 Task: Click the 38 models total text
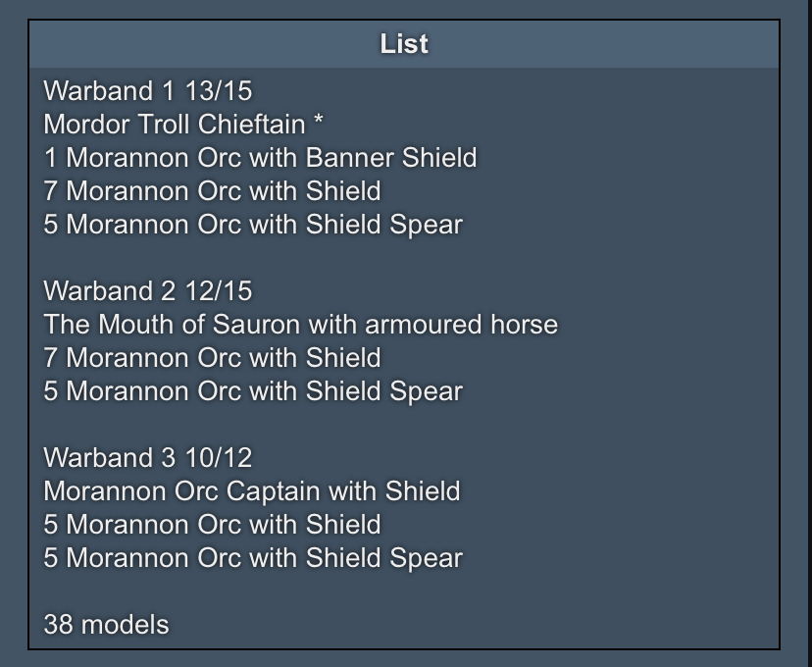(106, 625)
